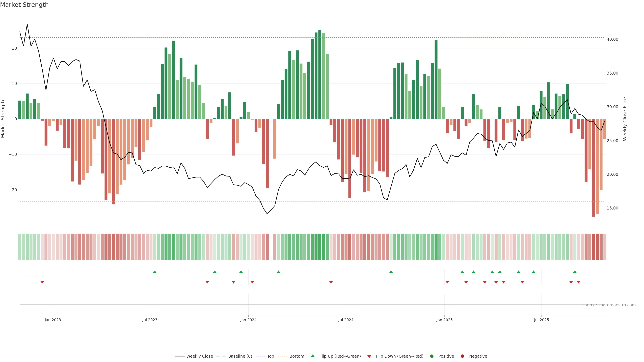Click the earliest flip-down marker before Jan 2023
The width and height of the screenshot is (644, 362).
[x=42, y=282]
